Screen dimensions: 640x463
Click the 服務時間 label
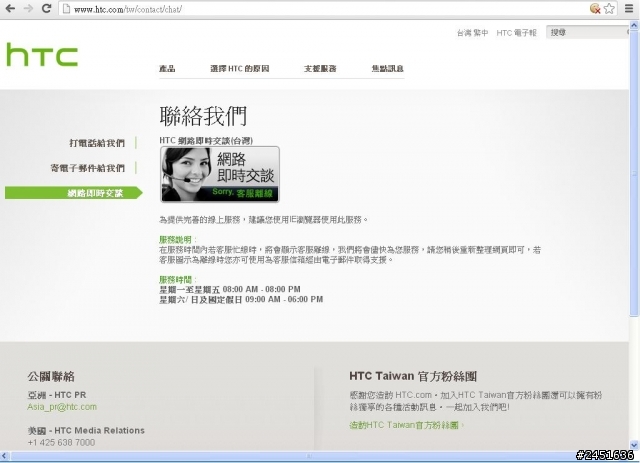pos(178,280)
